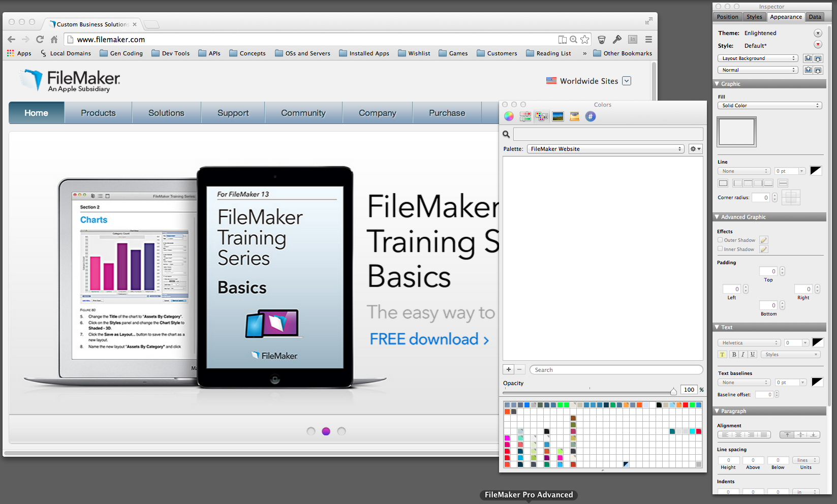The width and height of the screenshot is (837, 504).
Task: Set vertical alignment to bottom
Action: point(814,434)
